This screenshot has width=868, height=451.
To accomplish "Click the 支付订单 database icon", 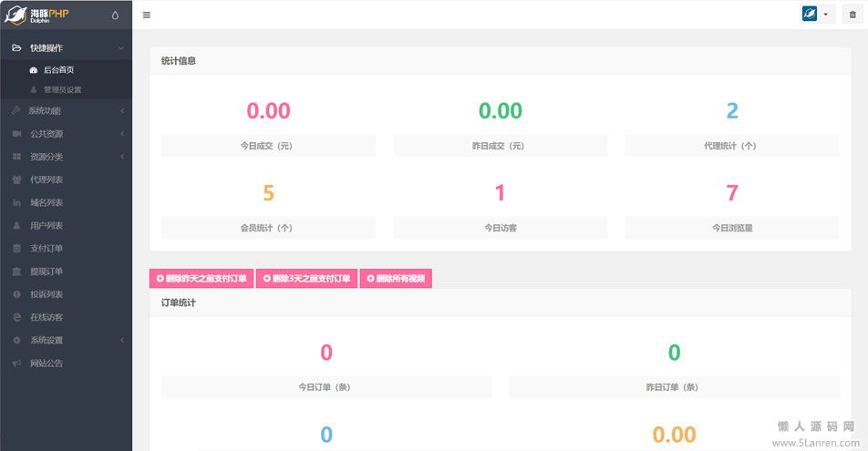I will 16,248.
